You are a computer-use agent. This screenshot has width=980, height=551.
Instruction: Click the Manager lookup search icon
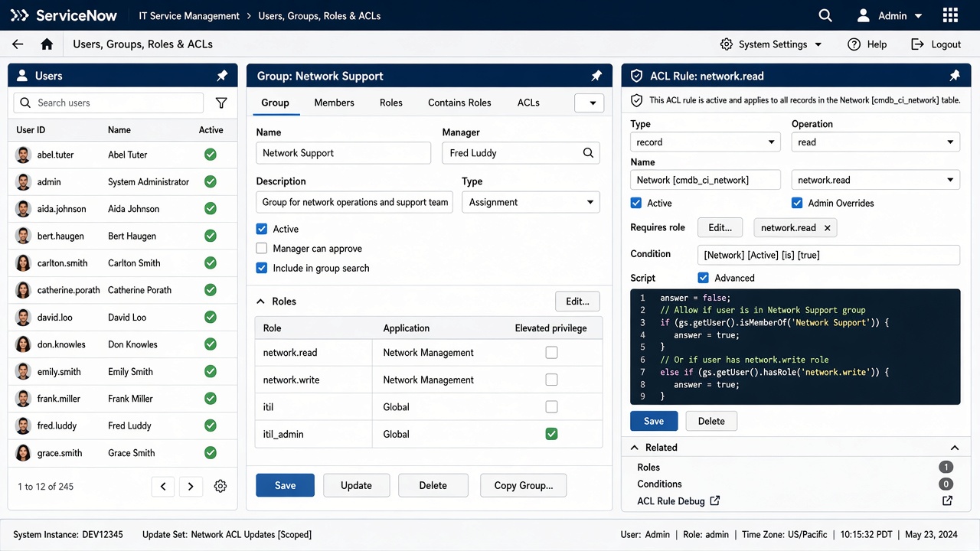(x=588, y=153)
